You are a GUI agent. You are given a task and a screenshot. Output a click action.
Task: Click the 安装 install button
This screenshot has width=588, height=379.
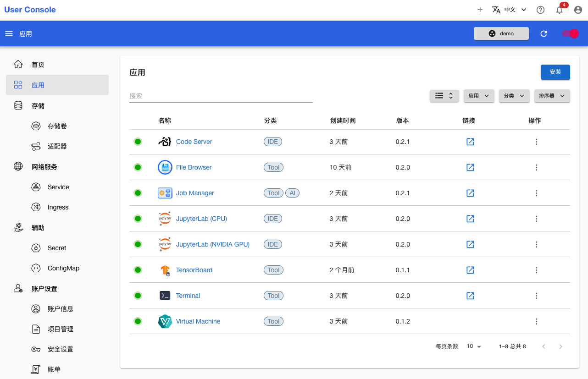pyautogui.click(x=555, y=72)
